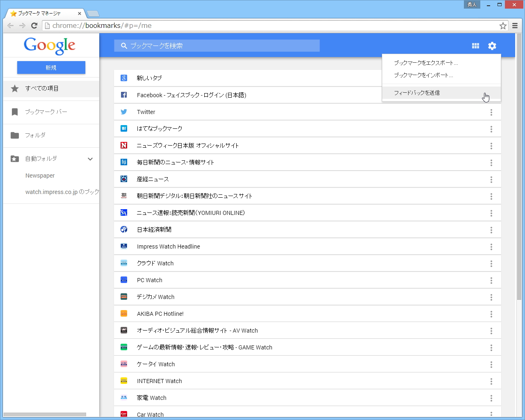This screenshot has height=420, width=525.
Task: Open the bookmark manager settings gear
Action: click(x=492, y=46)
